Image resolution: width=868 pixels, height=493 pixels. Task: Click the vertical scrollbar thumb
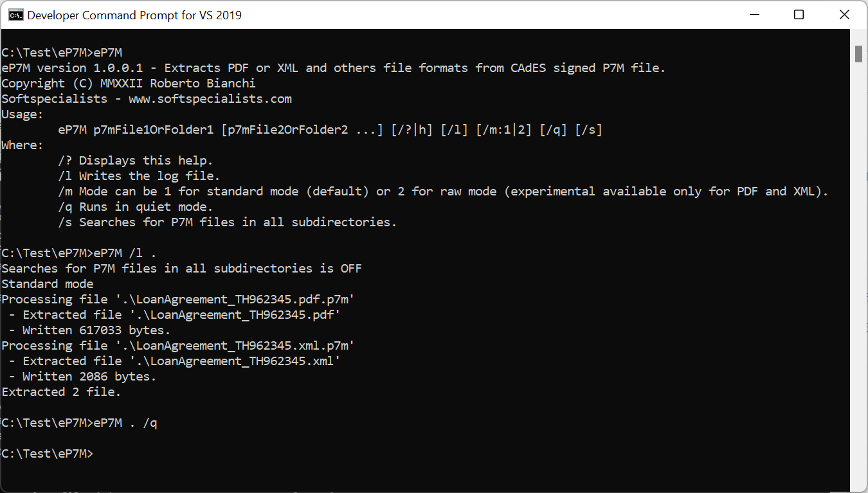[x=858, y=53]
